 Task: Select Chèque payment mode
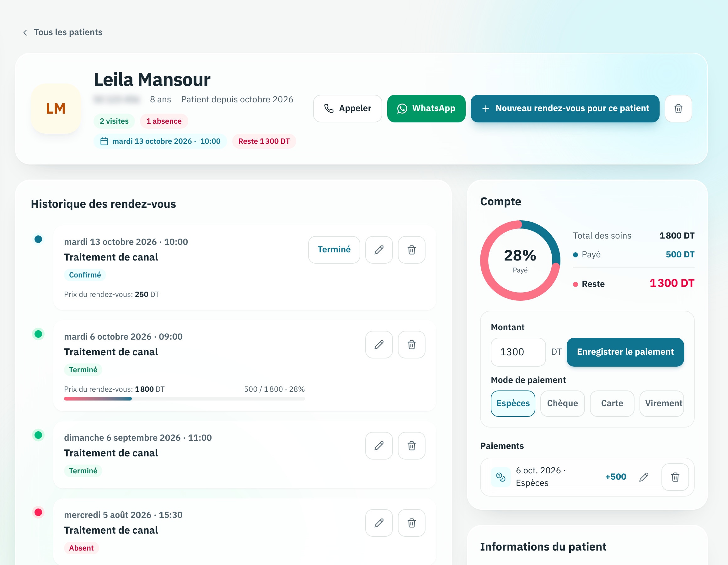(562, 403)
